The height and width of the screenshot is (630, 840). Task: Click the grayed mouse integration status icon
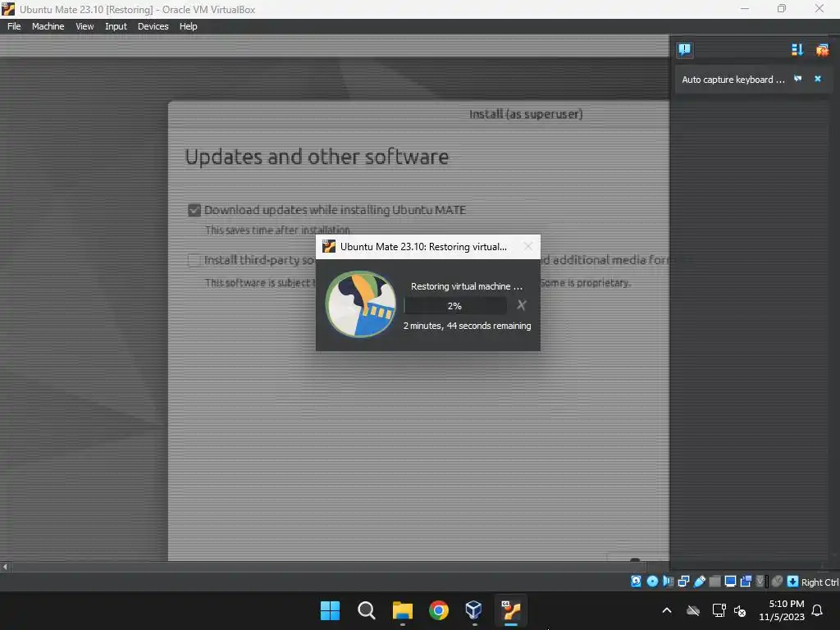[777, 582]
